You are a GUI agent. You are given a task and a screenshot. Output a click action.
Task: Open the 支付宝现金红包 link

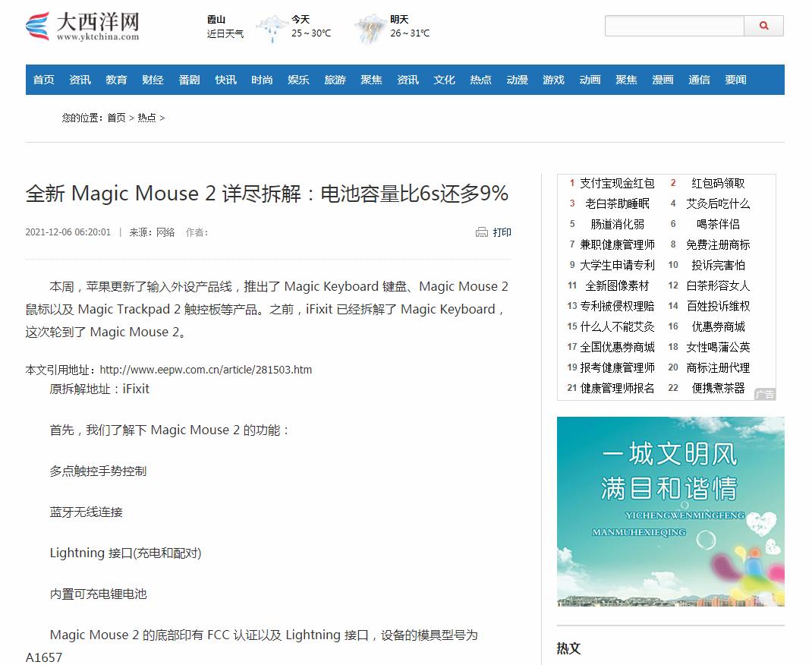tap(617, 184)
